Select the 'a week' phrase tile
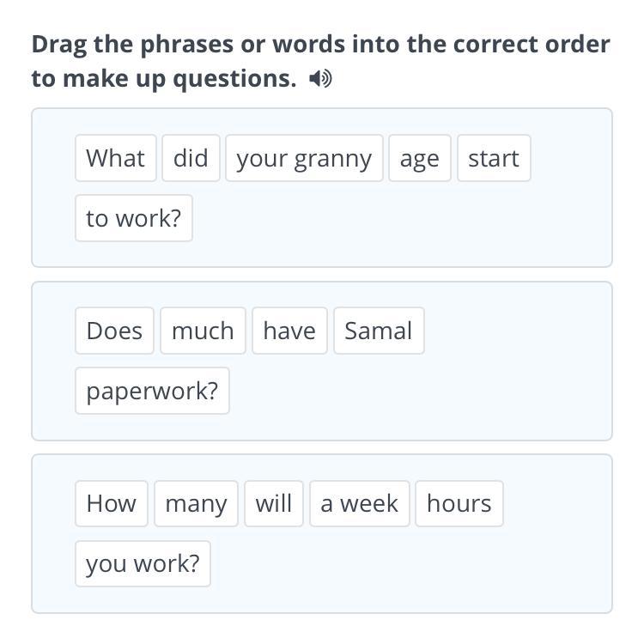Screen dimensions: 644x644 tap(360, 503)
